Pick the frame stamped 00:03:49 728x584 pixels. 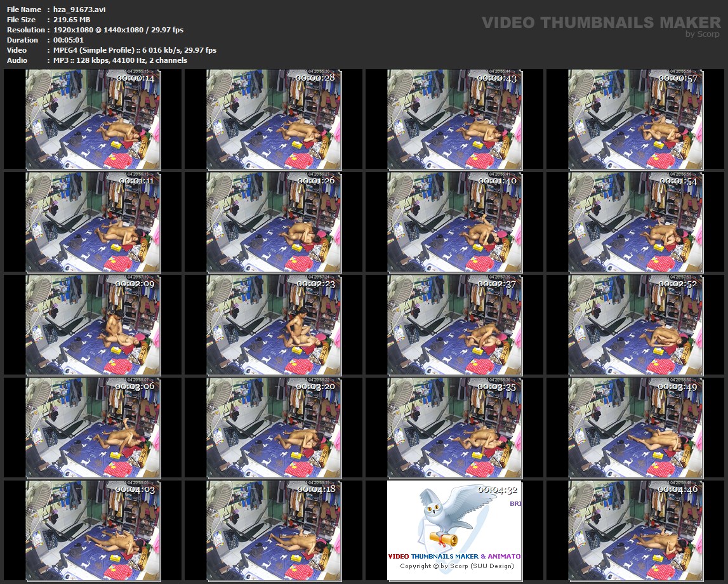pyautogui.click(x=635, y=428)
